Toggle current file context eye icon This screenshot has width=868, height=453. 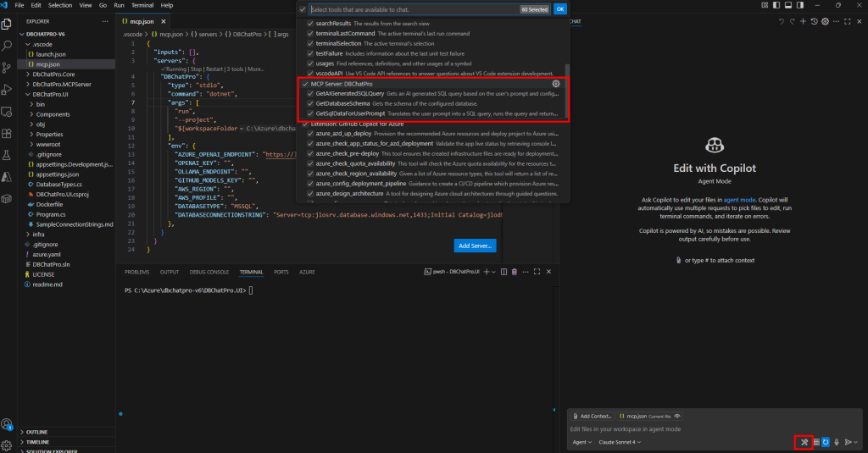click(x=677, y=416)
